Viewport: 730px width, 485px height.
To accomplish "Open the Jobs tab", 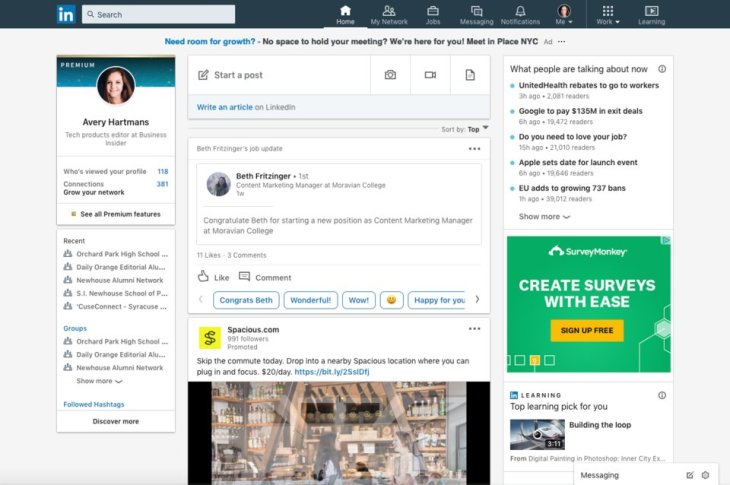I will pos(433,14).
